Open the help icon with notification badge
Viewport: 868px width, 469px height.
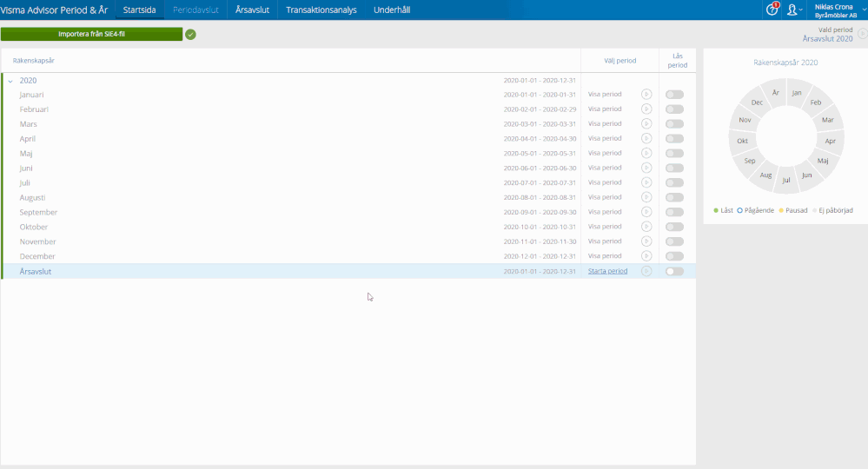click(x=772, y=10)
